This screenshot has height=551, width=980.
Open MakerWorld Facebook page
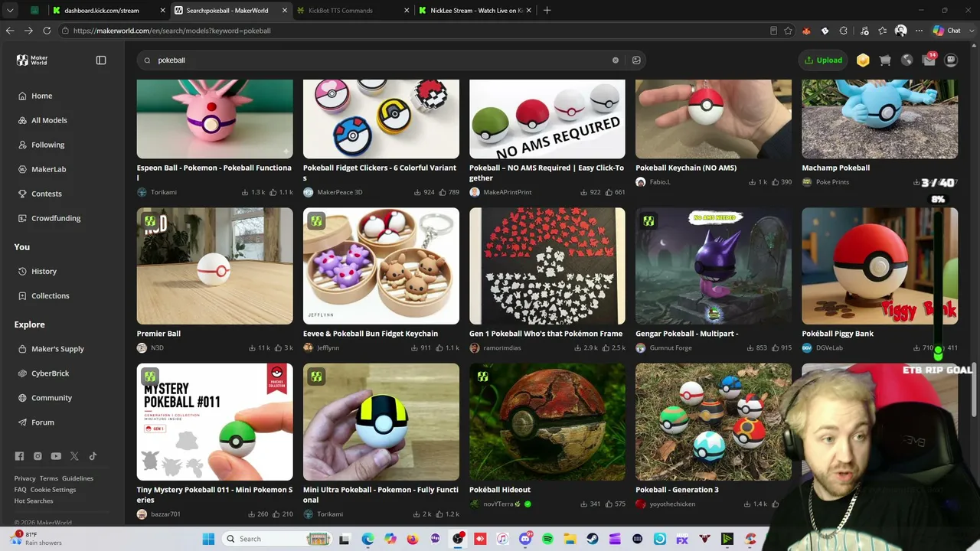point(19,456)
